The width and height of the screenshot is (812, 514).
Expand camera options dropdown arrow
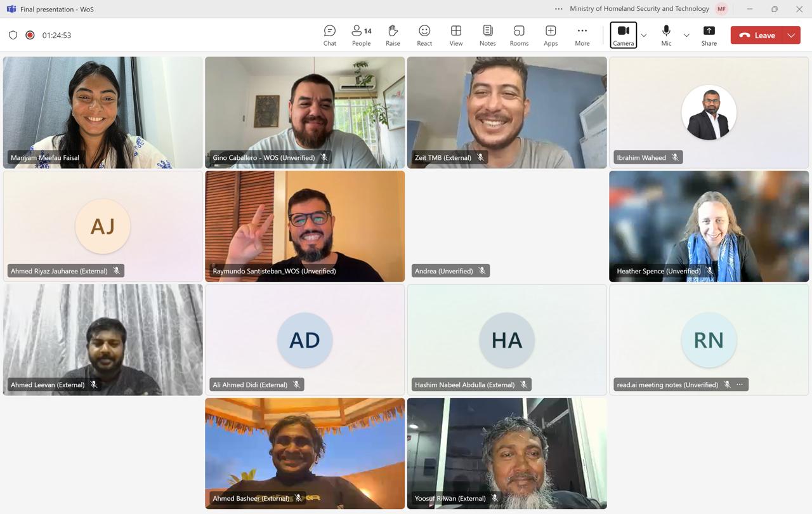point(644,36)
